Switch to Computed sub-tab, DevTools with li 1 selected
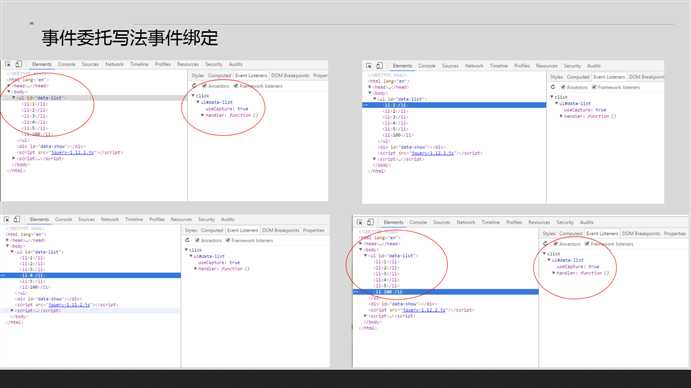 tap(578, 77)
